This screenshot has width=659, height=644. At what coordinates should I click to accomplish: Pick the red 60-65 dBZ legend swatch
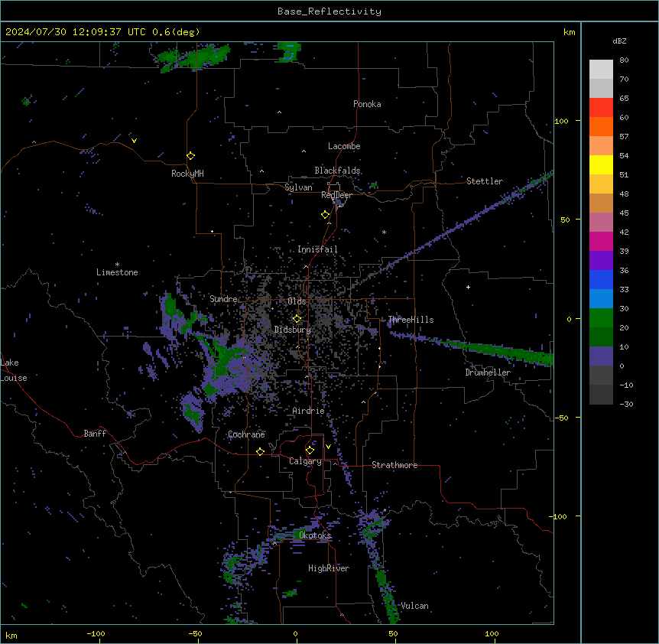point(601,107)
